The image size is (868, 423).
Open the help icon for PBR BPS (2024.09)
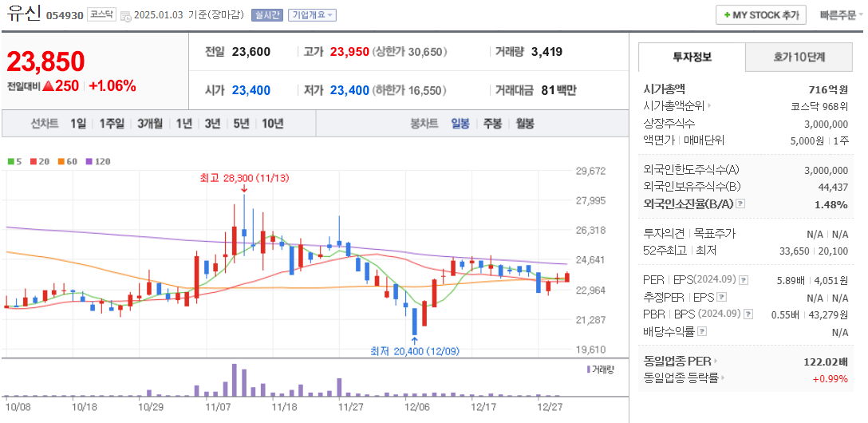748,314
